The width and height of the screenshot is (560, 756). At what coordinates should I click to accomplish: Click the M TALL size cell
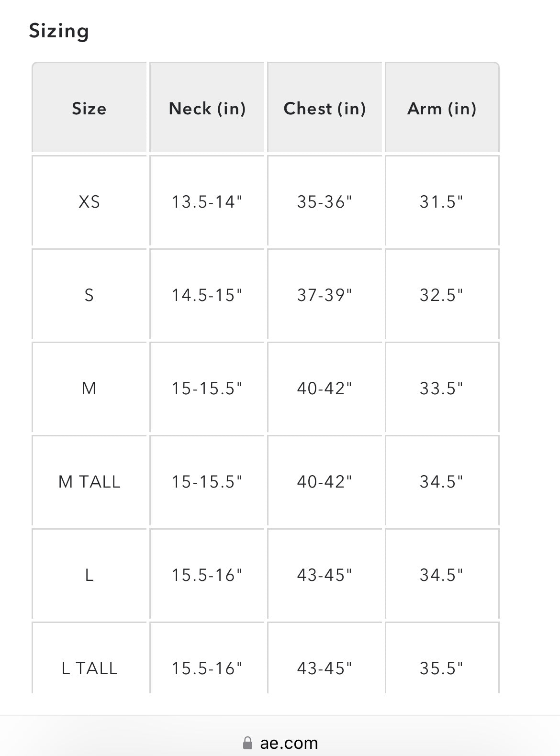pos(89,481)
